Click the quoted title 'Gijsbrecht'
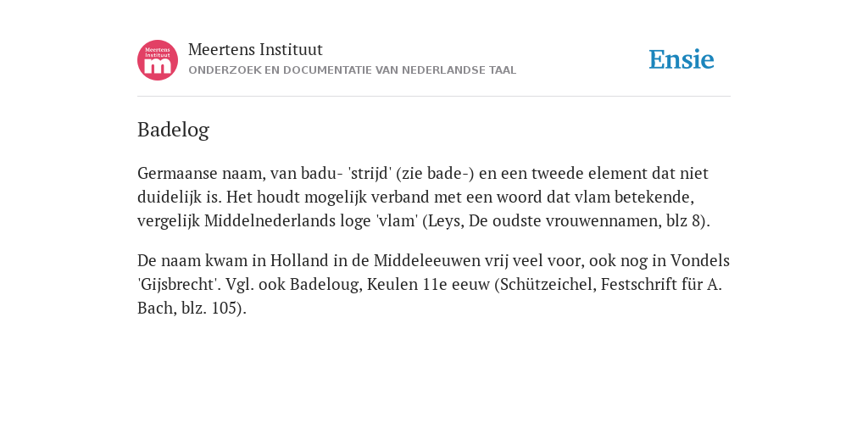 176,284
